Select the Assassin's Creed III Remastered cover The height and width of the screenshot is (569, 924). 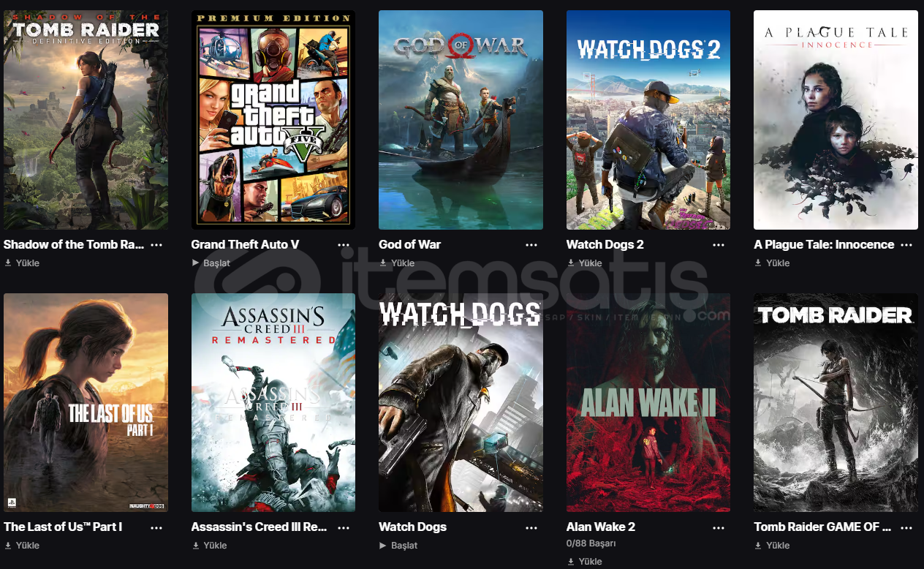pyautogui.click(x=273, y=403)
